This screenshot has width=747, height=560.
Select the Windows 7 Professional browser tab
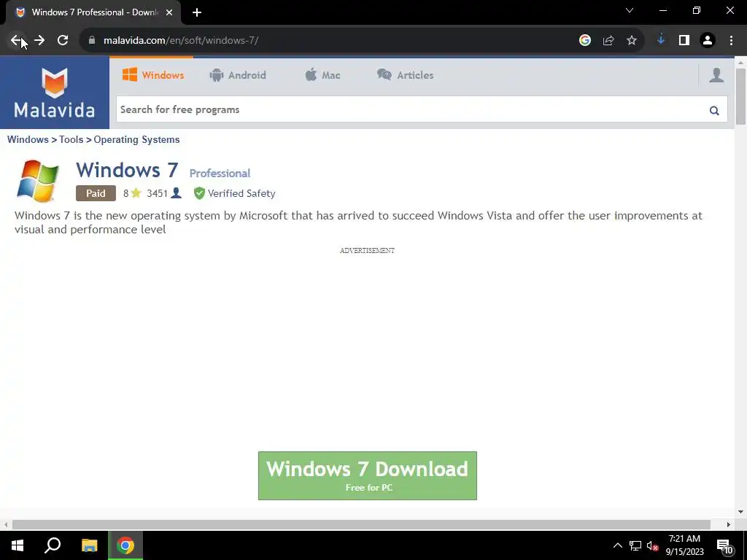click(94, 13)
